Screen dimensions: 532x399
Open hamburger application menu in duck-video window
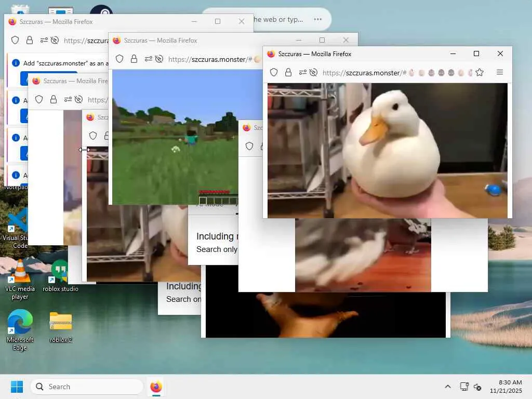[500, 72]
